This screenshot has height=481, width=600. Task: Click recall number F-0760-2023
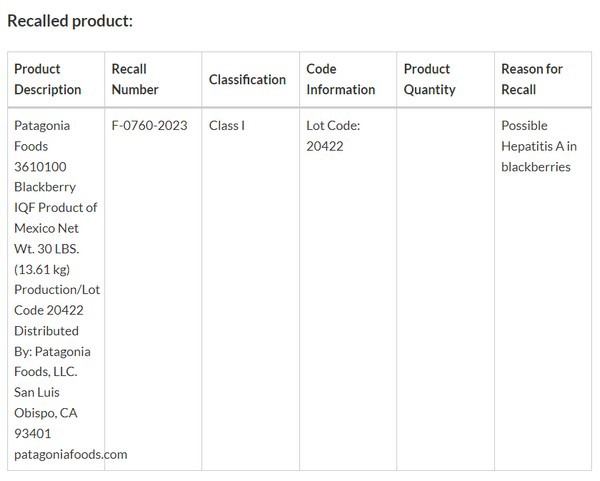(x=149, y=126)
